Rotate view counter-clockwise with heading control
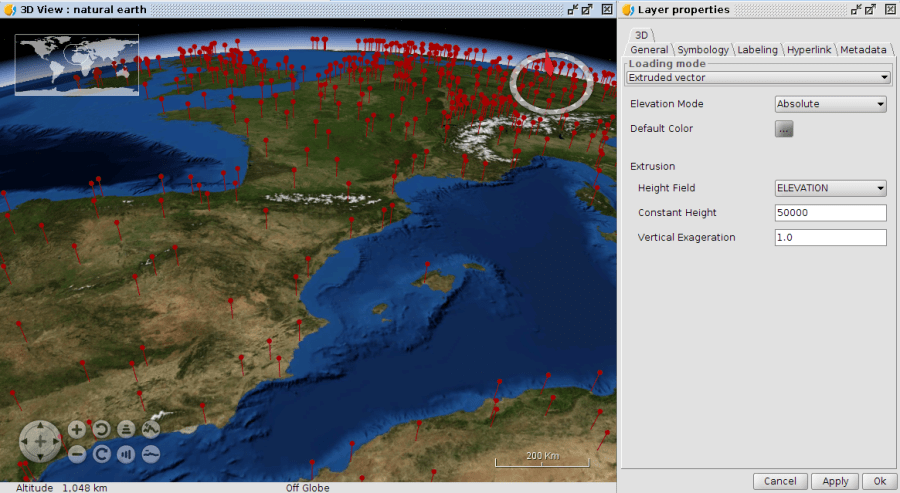The height and width of the screenshot is (493, 900). [101, 430]
